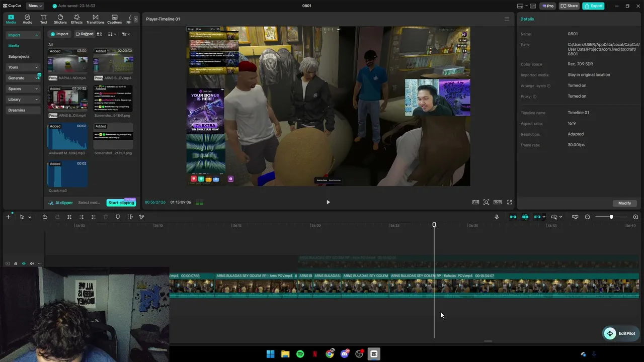
Task: Click the Share button
Action: (570, 6)
